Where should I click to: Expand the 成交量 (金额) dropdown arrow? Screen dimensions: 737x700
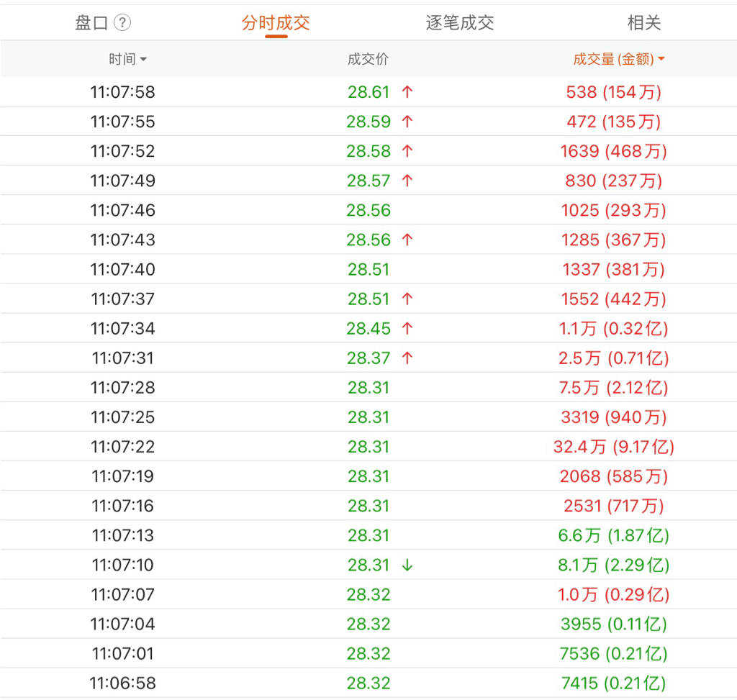pos(661,59)
